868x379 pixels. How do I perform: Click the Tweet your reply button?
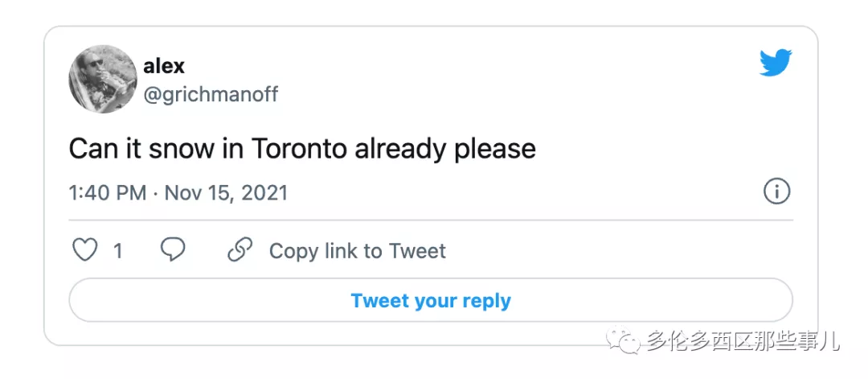(431, 300)
